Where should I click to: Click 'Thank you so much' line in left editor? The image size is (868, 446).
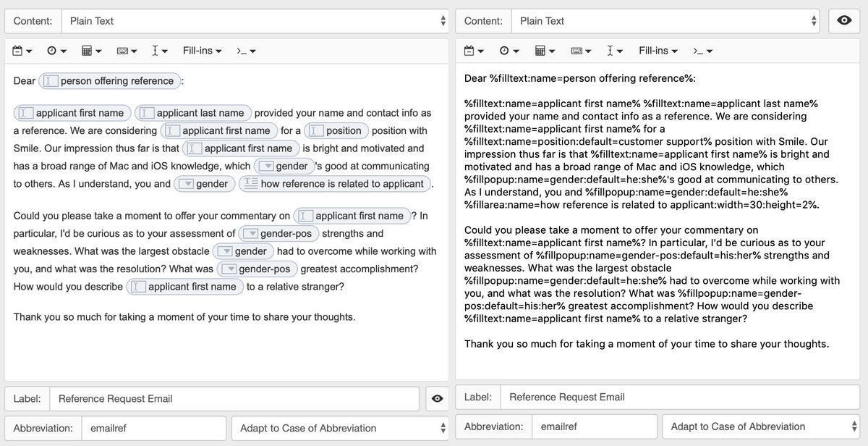[184, 317]
